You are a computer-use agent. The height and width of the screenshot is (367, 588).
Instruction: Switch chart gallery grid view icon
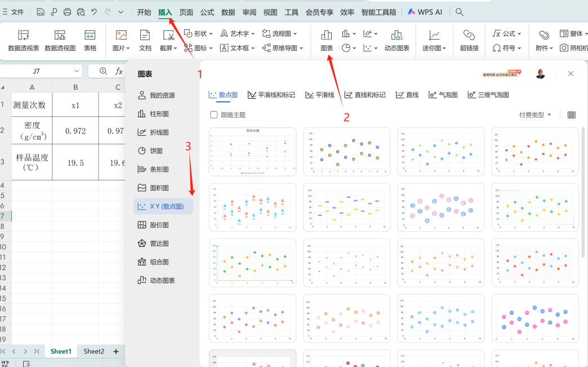pos(572,115)
